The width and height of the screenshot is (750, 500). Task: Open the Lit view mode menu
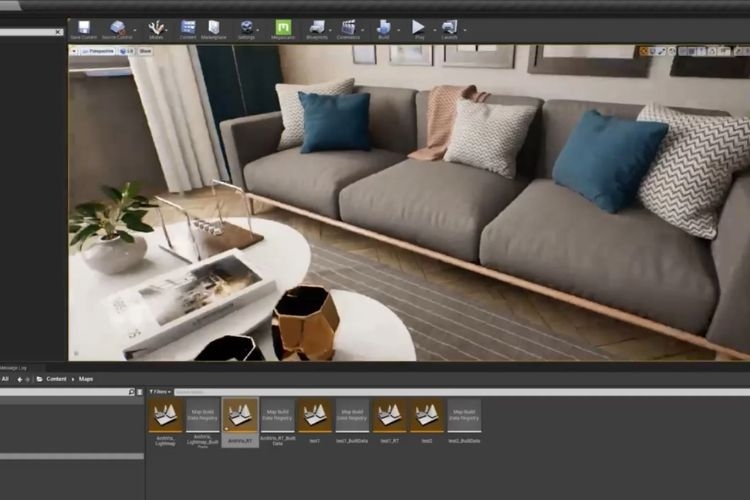coord(127,51)
